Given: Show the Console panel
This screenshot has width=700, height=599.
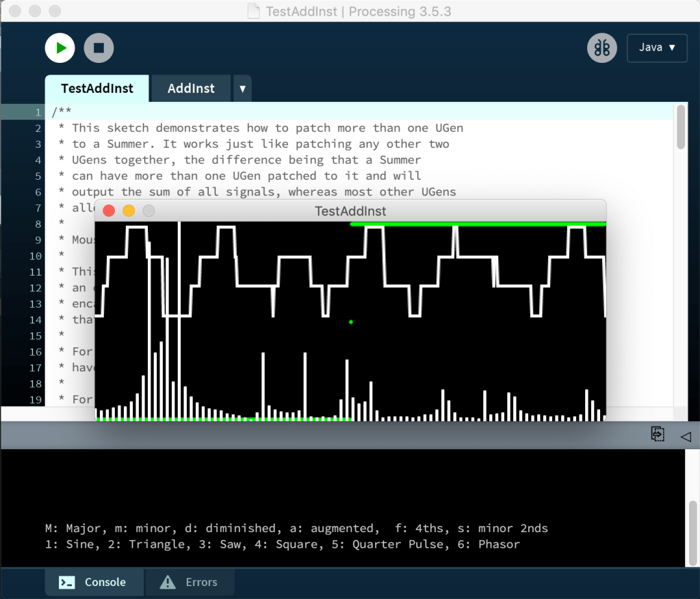Looking at the screenshot, I should [94, 583].
